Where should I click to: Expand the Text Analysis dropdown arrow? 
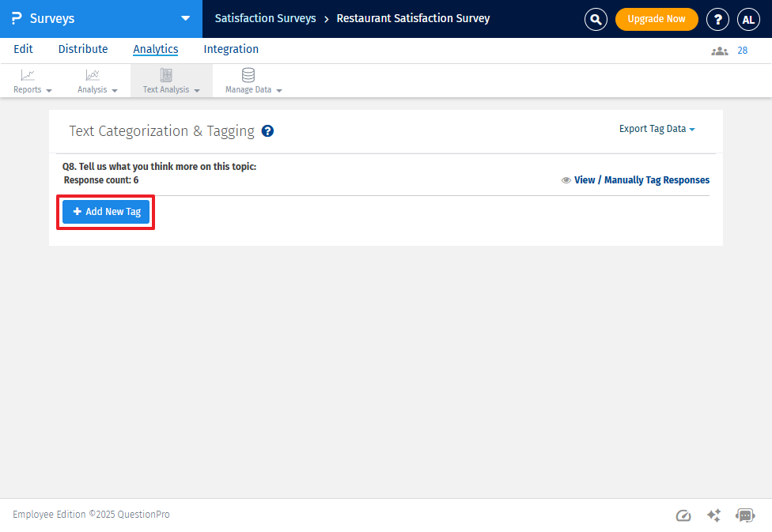pos(197,91)
